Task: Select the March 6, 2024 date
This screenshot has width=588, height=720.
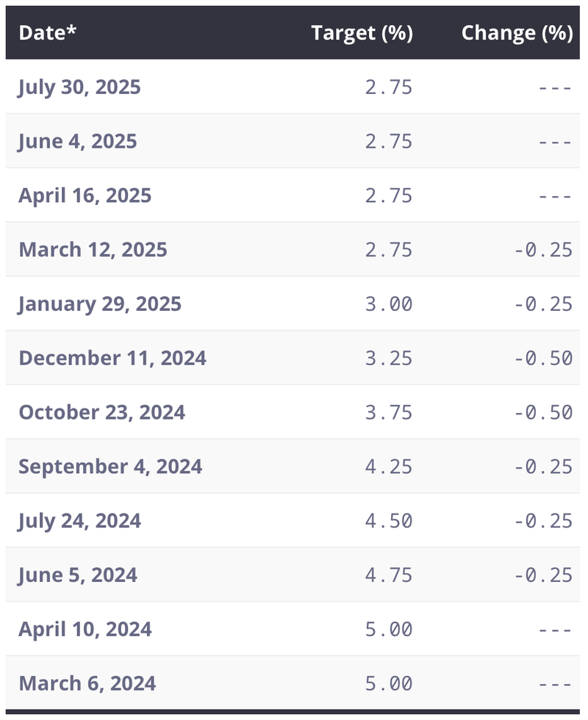Action: (87, 683)
